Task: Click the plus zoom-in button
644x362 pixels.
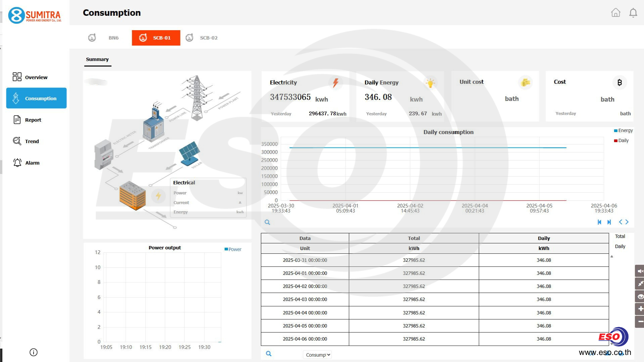Action: coord(640,309)
